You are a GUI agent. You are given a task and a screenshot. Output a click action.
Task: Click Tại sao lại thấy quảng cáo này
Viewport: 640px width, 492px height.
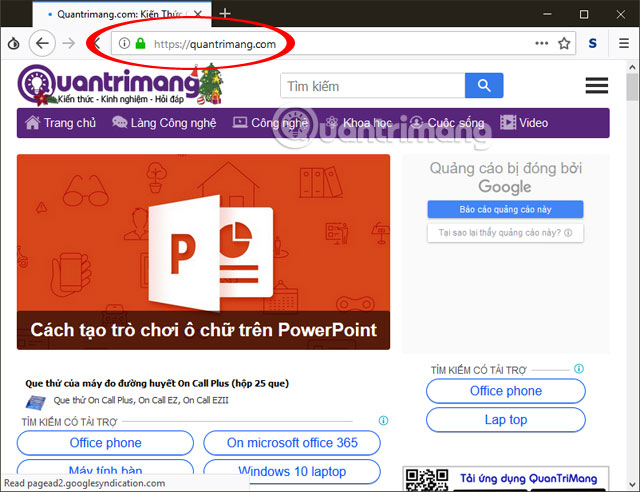pos(505,233)
